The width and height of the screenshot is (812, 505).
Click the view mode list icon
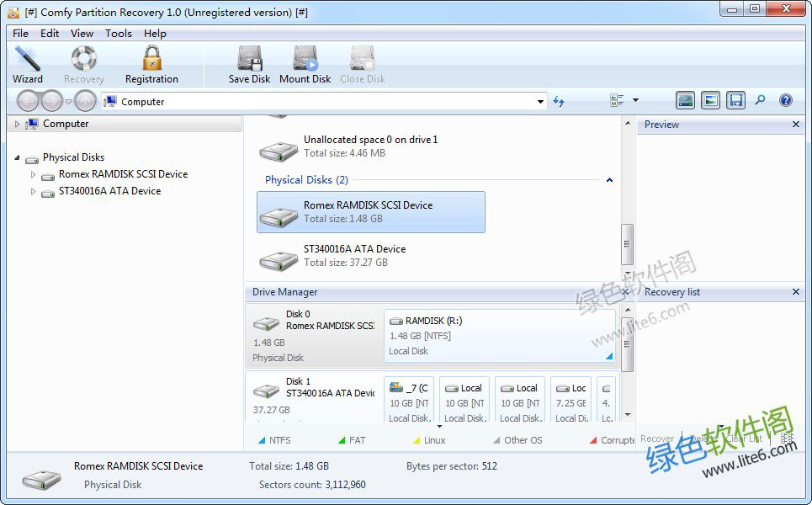click(x=617, y=100)
